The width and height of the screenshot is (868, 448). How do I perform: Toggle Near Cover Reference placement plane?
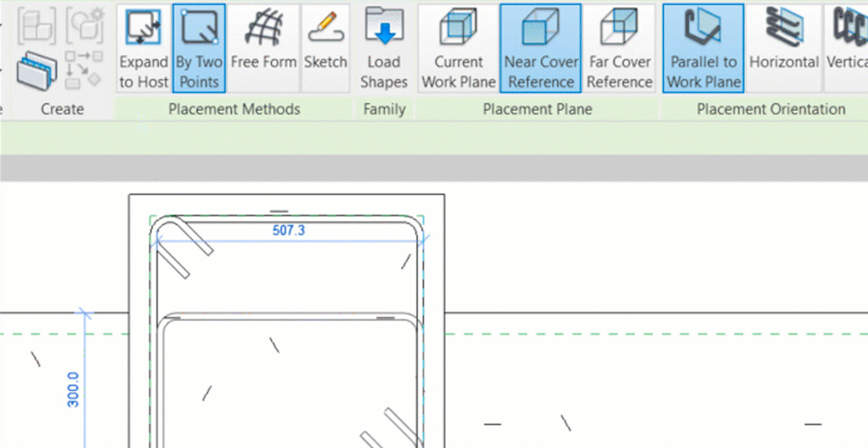540,48
